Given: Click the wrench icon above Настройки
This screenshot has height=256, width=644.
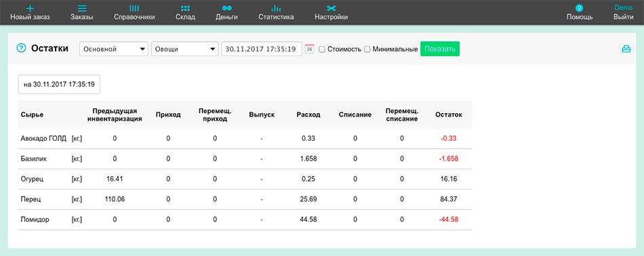Looking at the screenshot, I should click(331, 8).
